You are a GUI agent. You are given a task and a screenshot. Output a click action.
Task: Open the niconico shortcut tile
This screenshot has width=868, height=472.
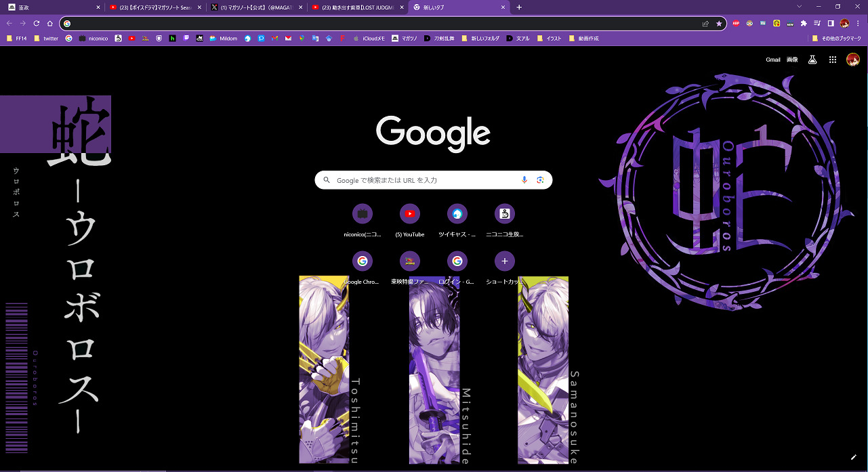click(363, 219)
